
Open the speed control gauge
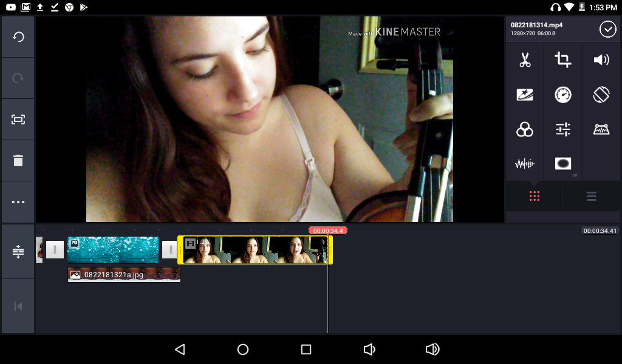(563, 95)
